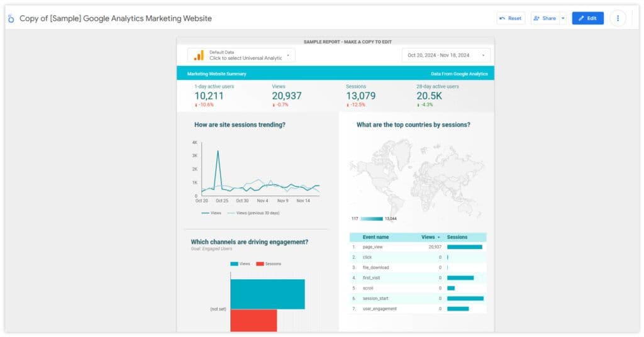Select the file_download event row
The width and height of the screenshot is (644, 337).
pos(418,268)
